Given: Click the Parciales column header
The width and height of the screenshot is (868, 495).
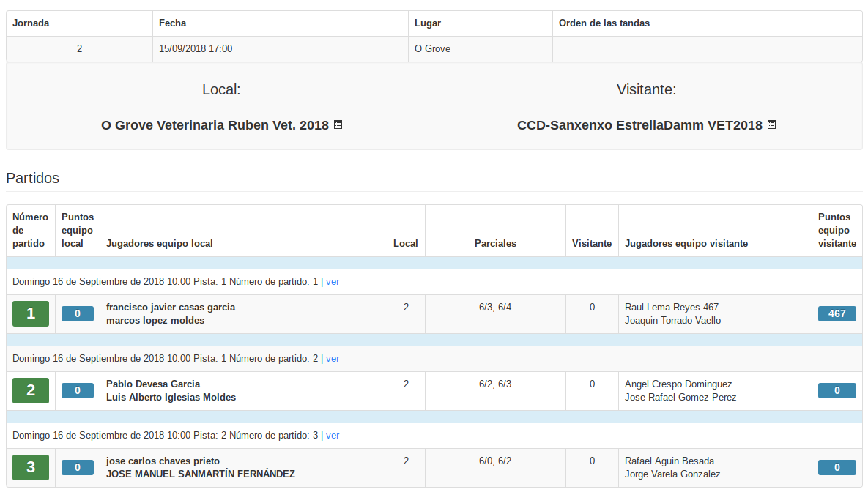Looking at the screenshot, I should [x=495, y=244].
